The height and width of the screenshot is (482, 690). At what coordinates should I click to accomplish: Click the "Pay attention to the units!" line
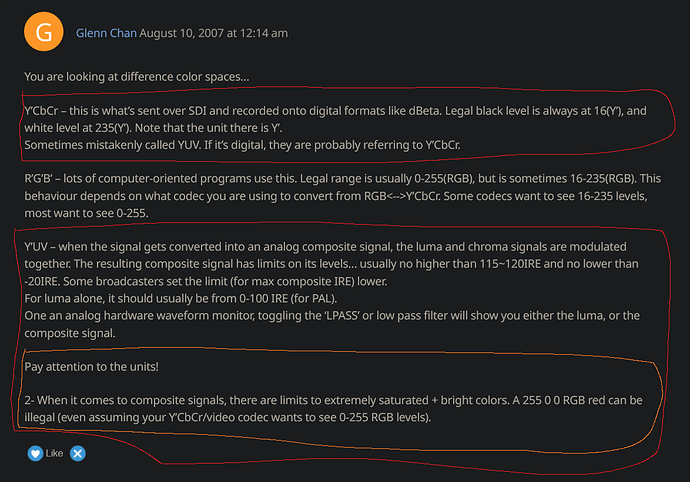coord(91,367)
